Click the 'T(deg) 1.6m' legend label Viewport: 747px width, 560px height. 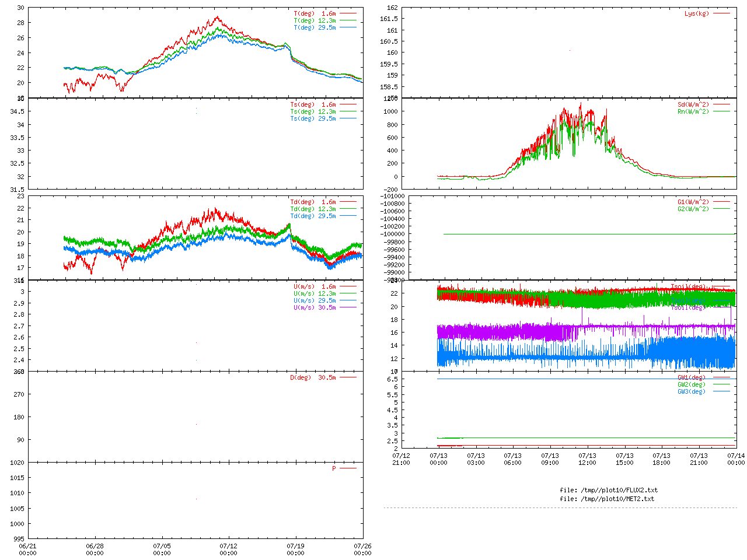pos(315,13)
